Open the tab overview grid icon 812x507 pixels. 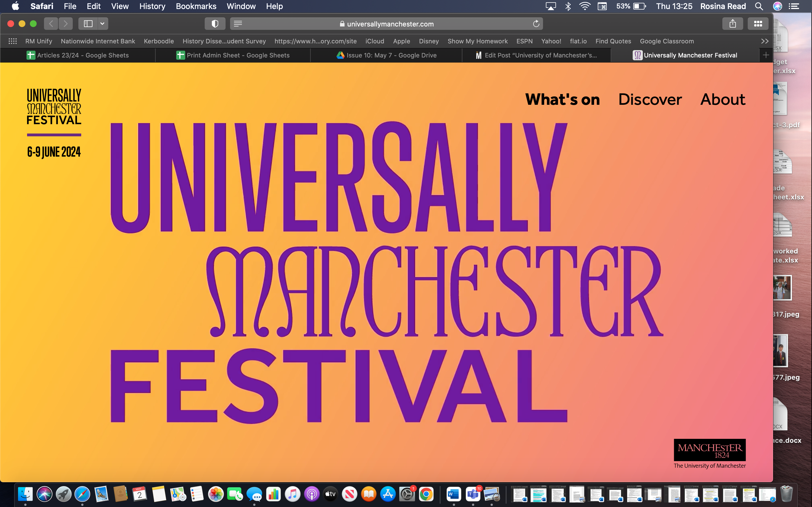758,24
